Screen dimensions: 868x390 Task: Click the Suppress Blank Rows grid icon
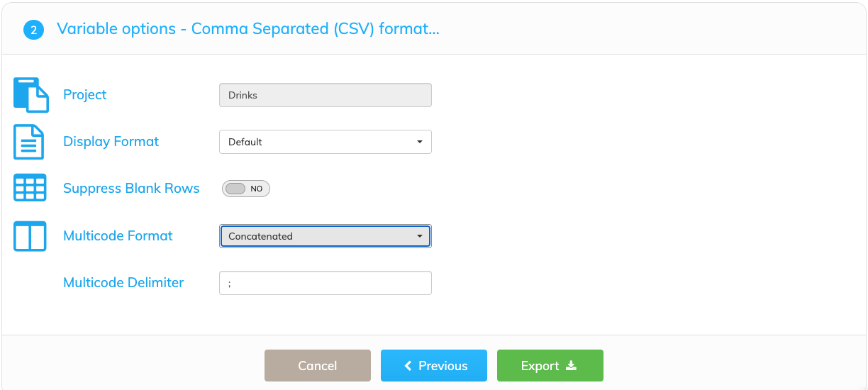pyautogui.click(x=30, y=189)
